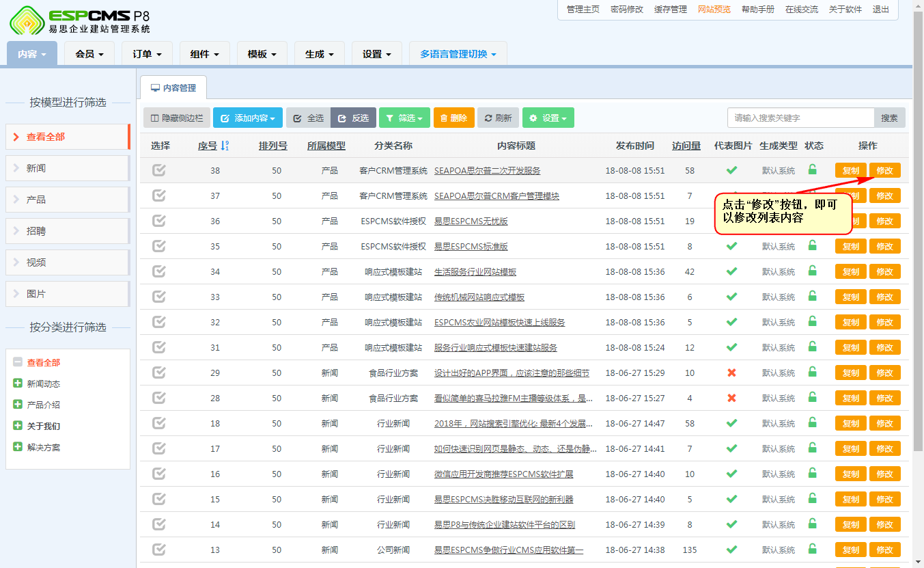Tick the checkbox for row 18
Image resolution: width=924 pixels, height=568 pixels.
pyautogui.click(x=159, y=423)
